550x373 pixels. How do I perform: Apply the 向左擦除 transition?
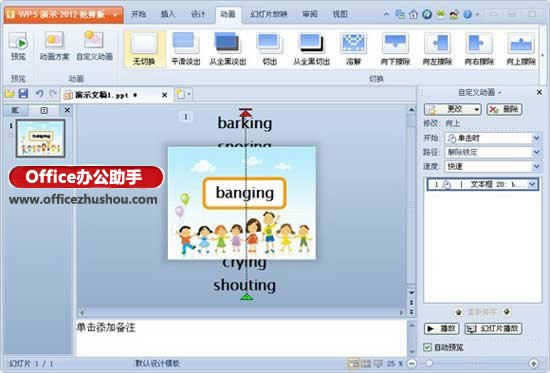pos(437,49)
